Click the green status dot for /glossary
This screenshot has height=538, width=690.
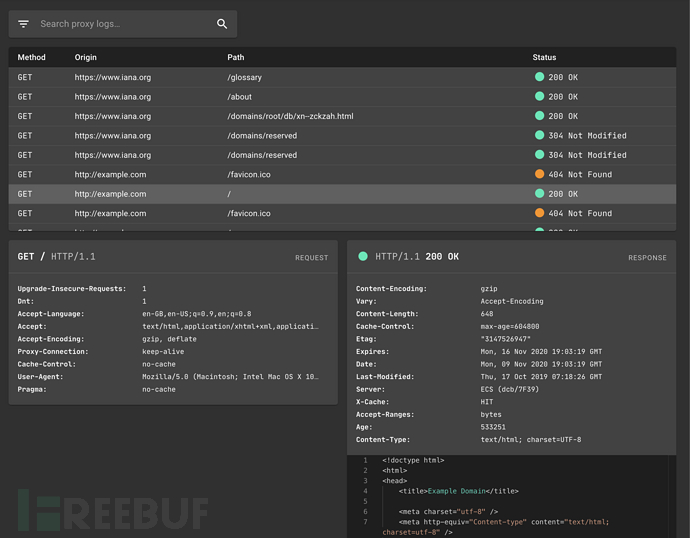coord(539,77)
